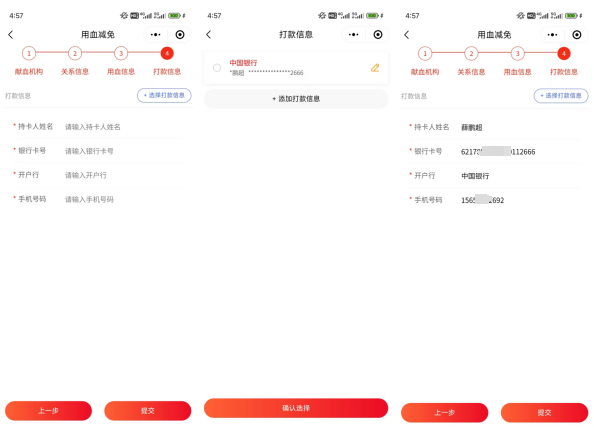Tap step 1 献血机构 circle on left screen

(x=29, y=53)
